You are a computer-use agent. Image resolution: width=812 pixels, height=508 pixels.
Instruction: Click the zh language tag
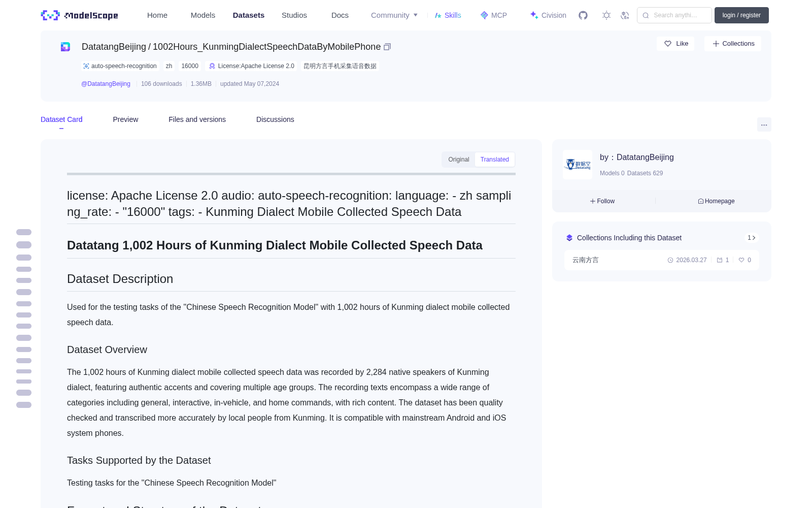(x=169, y=66)
